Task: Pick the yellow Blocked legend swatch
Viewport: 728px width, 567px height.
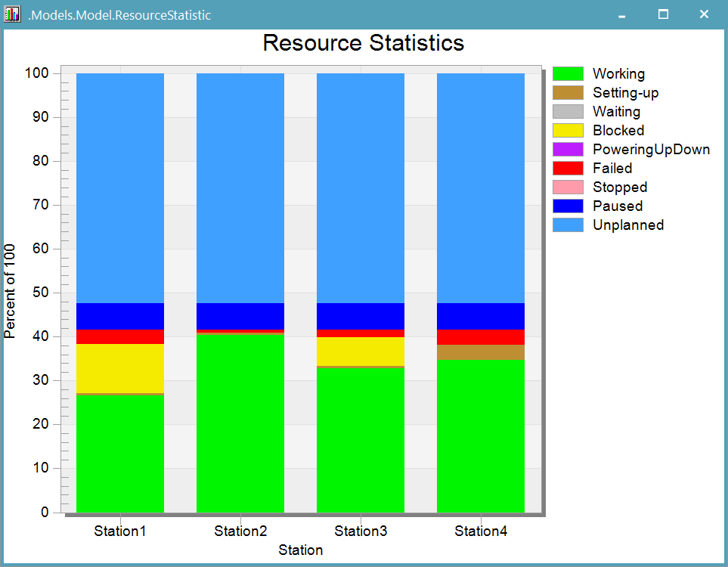Action: (x=568, y=131)
